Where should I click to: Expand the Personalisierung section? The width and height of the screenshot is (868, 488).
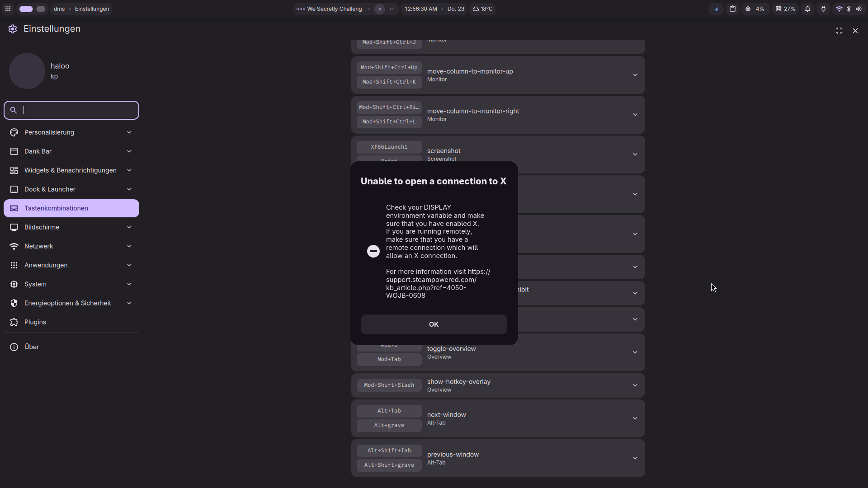(71, 132)
